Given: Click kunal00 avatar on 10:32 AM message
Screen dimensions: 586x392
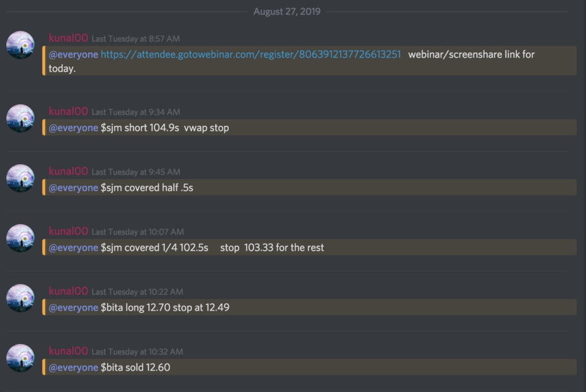Looking at the screenshot, I should [21, 358].
